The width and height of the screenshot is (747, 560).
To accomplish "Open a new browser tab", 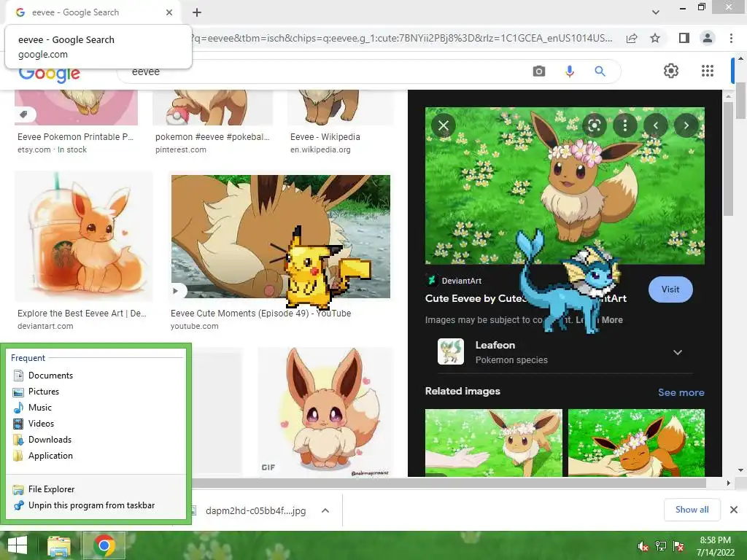I will (x=197, y=12).
